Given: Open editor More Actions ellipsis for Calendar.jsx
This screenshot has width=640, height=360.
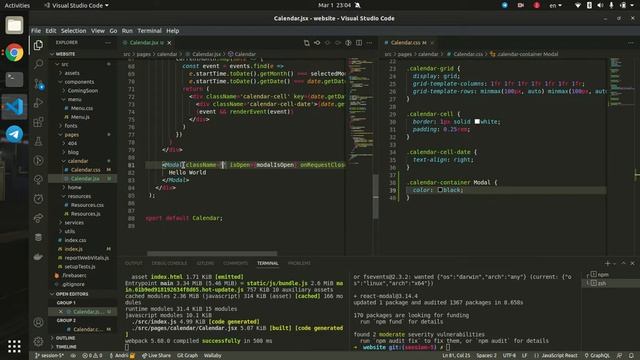Looking at the screenshot, I should [x=369, y=42].
